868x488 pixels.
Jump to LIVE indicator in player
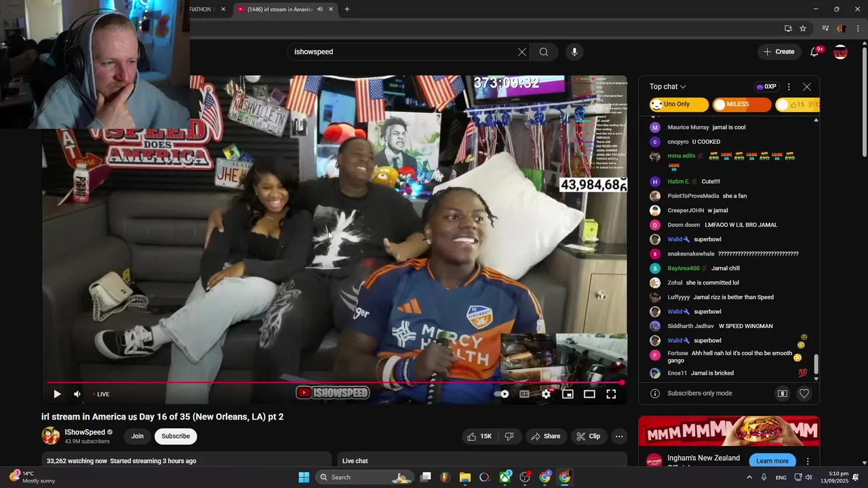[100, 394]
